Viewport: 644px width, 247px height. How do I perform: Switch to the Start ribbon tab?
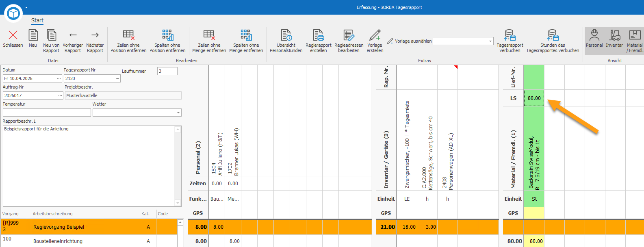pos(37,20)
